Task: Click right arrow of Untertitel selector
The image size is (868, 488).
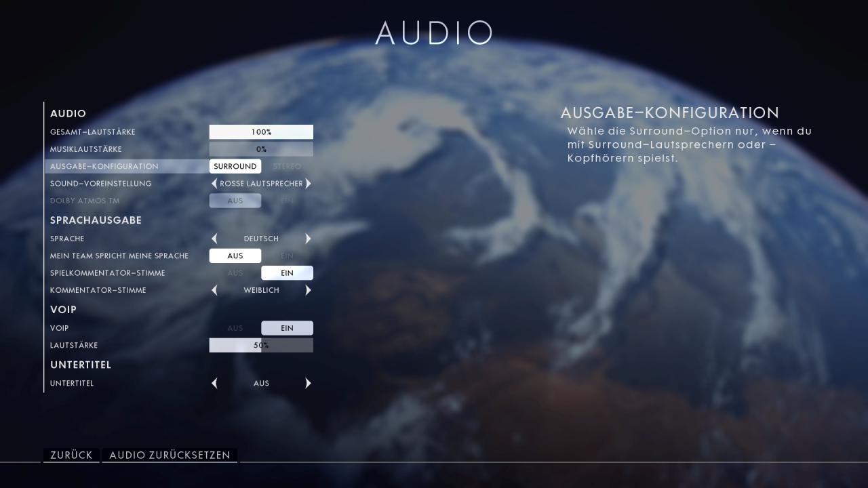Action: (308, 383)
